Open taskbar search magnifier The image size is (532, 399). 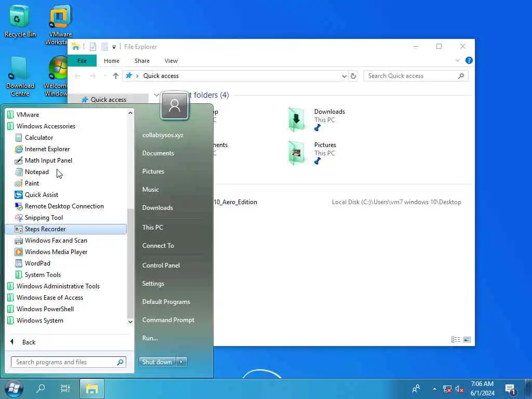coord(41,389)
